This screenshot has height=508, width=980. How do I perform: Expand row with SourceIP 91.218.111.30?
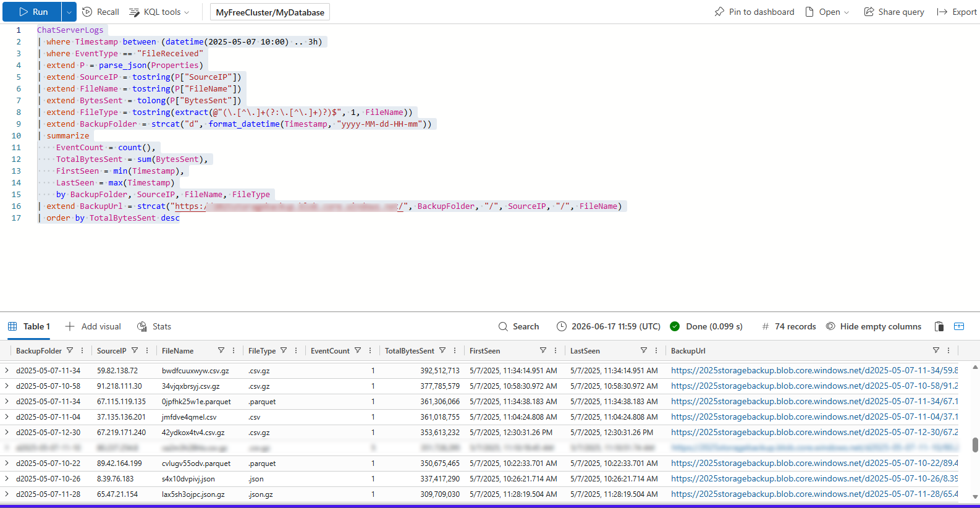click(7, 386)
